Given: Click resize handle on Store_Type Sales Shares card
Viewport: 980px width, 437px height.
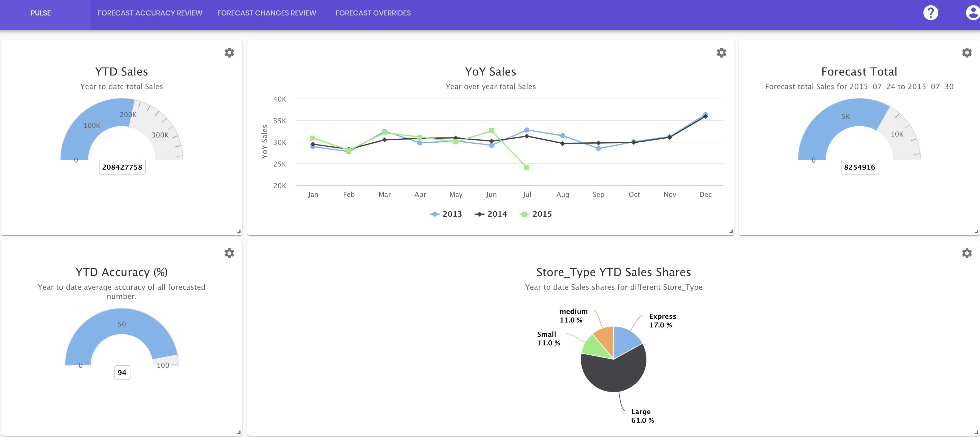Looking at the screenshot, I should (x=976, y=432).
